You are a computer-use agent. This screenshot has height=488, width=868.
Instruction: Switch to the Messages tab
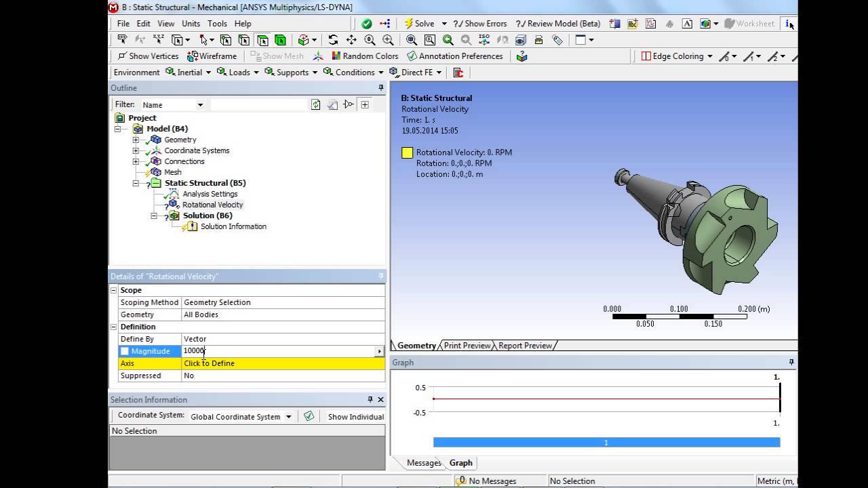click(424, 463)
